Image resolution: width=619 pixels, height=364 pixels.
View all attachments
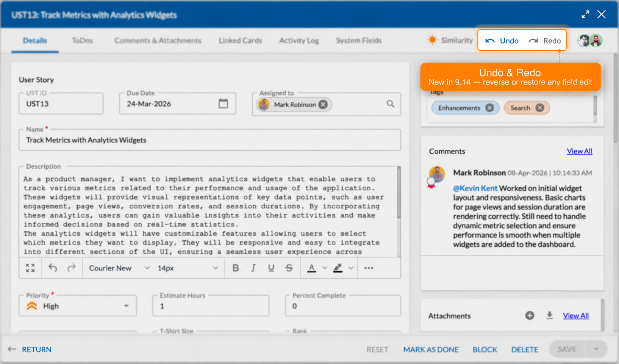pyautogui.click(x=575, y=316)
